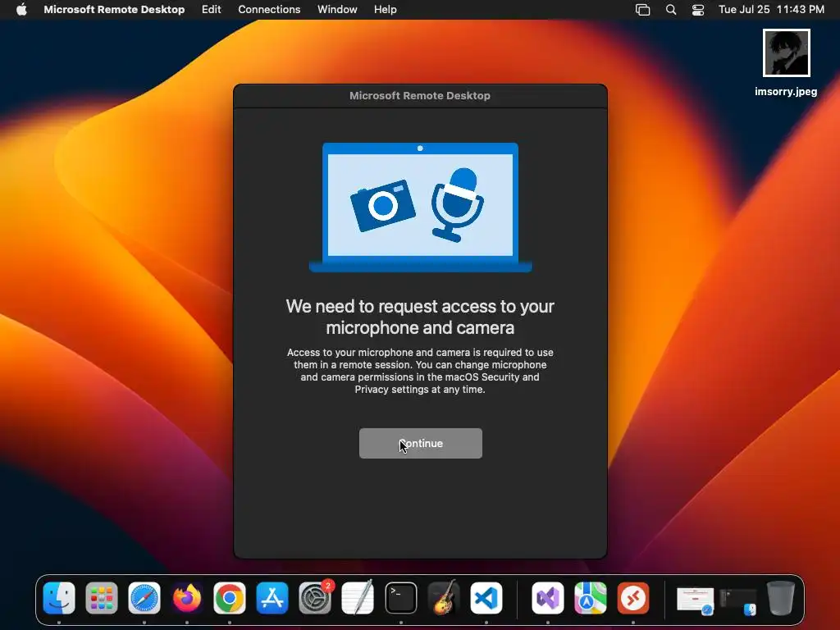The width and height of the screenshot is (840, 630).
Task: Click the paragraph explaining microphone and camera access
Action: pos(420,371)
